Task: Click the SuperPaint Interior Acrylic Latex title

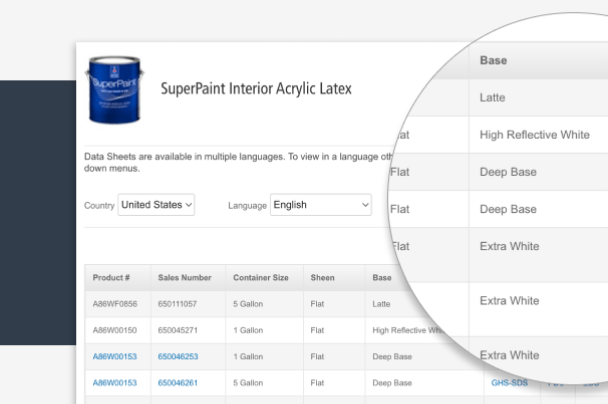Action: 256,88
